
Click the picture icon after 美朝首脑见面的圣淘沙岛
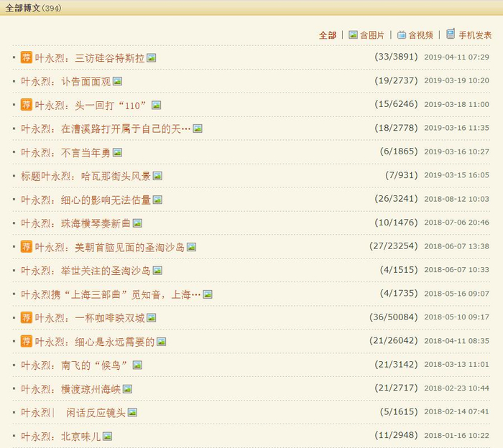[192, 247]
